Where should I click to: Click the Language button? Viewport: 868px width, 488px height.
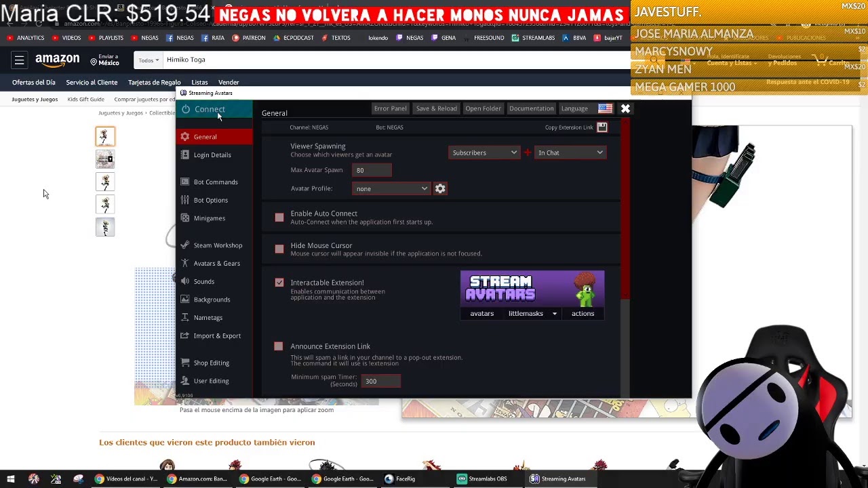coord(574,108)
